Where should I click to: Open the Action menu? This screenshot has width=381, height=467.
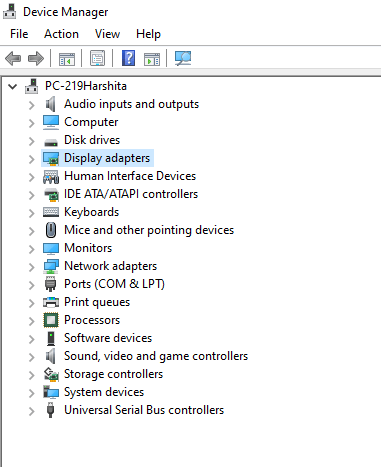point(61,34)
